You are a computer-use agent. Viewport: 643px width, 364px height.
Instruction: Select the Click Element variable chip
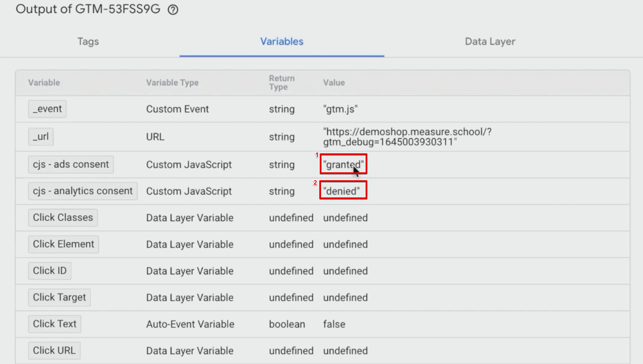(x=63, y=244)
